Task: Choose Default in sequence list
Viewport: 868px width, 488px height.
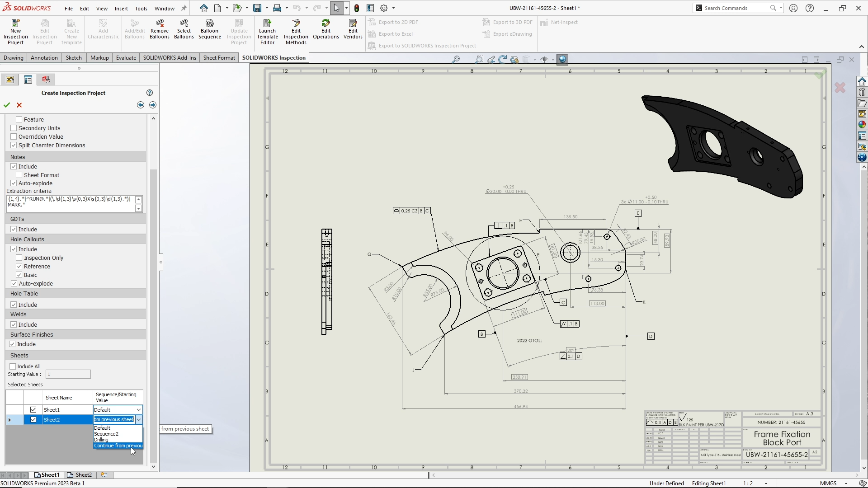Action: (x=118, y=428)
